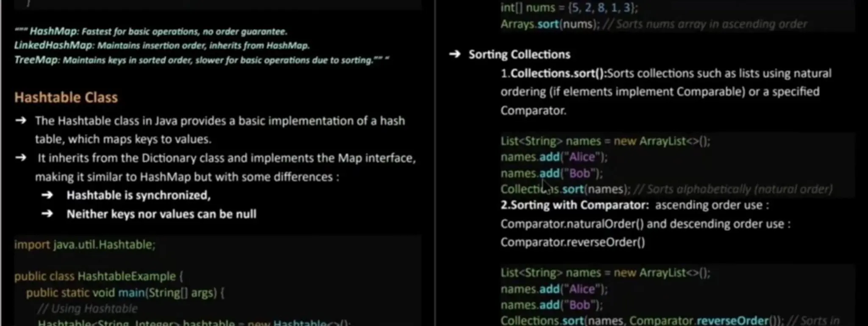This screenshot has width=868, height=326.
Task: Select 'Neither keys nor values can be null' bullet
Action: coord(161,214)
